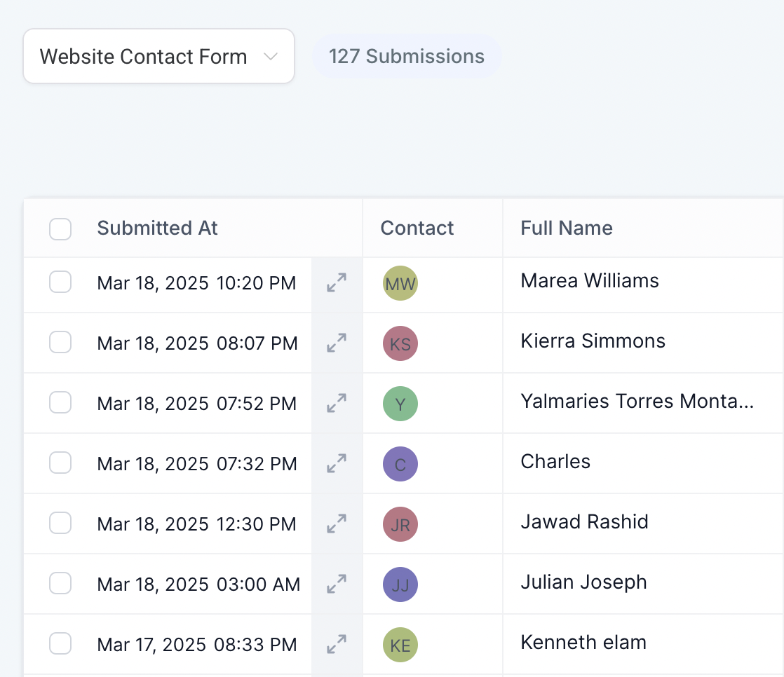Click the MW contact avatar
The height and width of the screenshot is (677, 784).
click(400, 283)
